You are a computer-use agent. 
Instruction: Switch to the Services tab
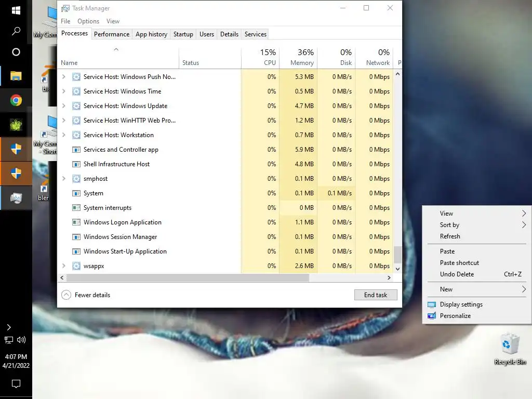coord(256,34)
